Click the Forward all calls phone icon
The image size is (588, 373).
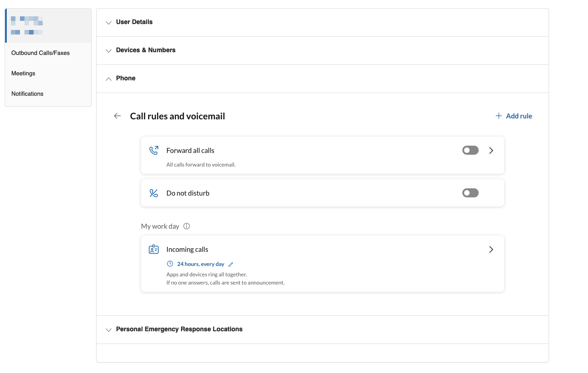[x=154, y=151]
